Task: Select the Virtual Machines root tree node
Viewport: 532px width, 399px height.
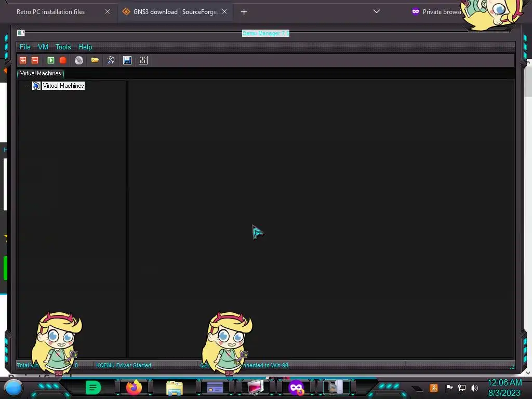Action: (x=63, y=86)
